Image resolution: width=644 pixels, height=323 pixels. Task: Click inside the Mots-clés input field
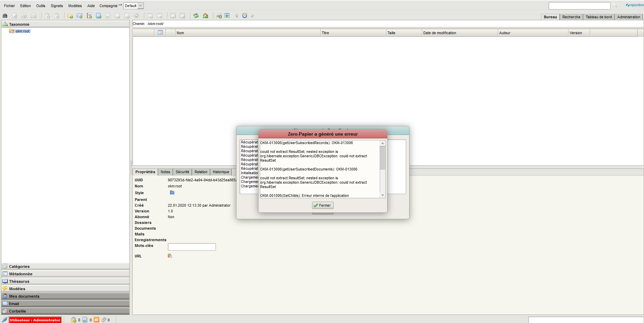(192, 247)
